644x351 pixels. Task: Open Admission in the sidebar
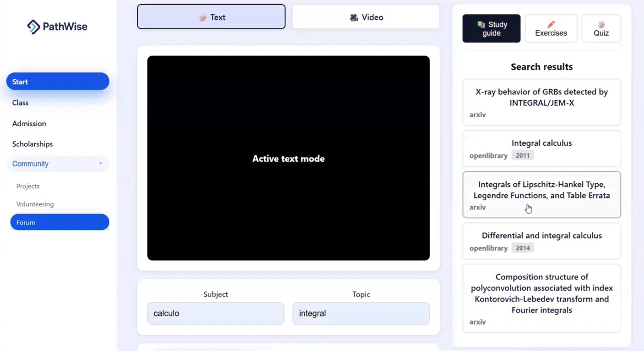[29, 123]
